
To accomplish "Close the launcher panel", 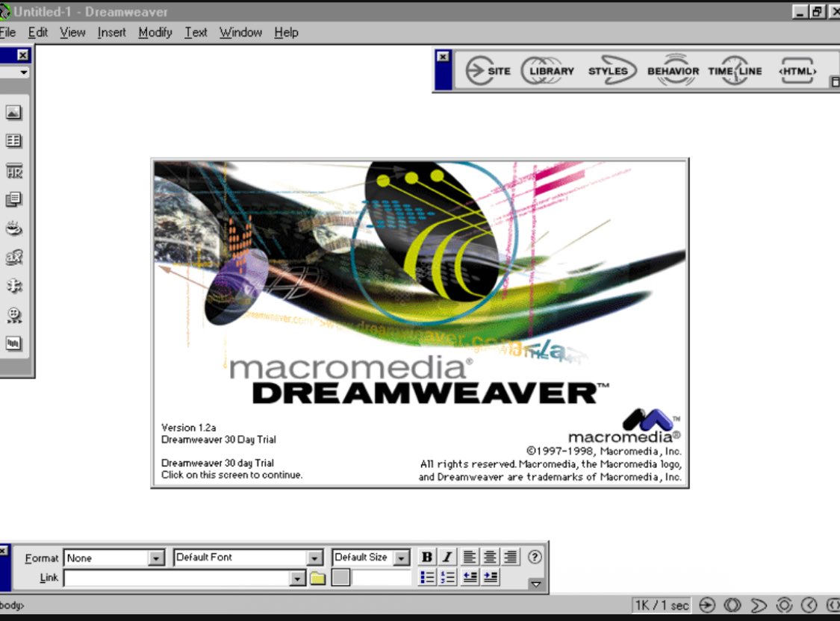I will tap(443, 56).
